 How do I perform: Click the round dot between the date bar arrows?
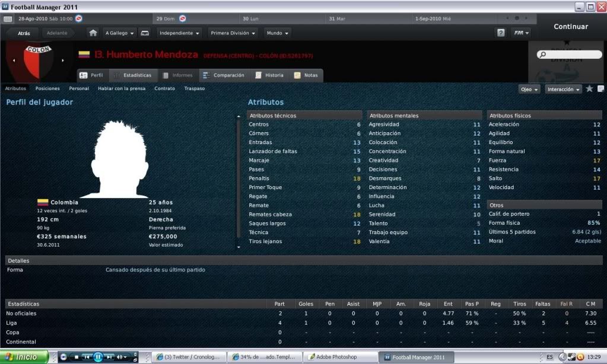[x=517, y=18]
